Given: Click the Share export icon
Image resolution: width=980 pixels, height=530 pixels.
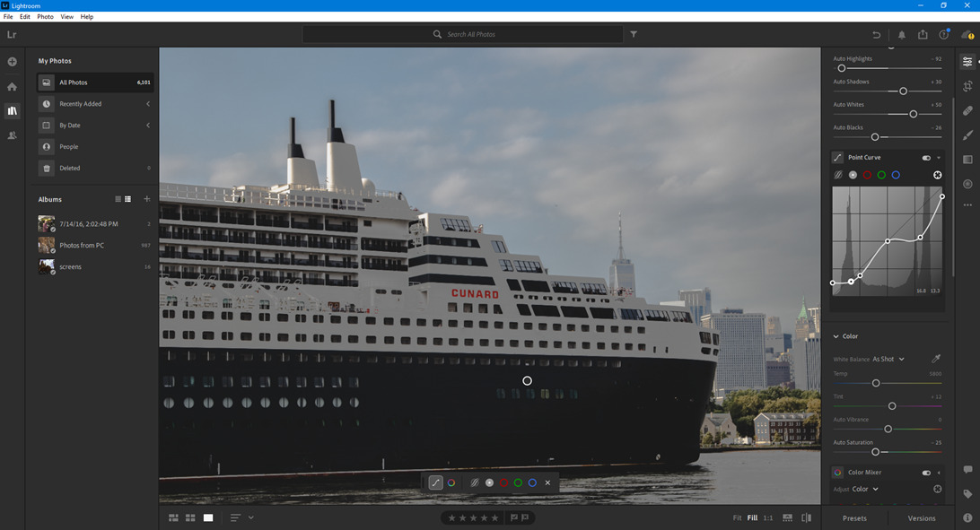Looking at the screenshot, I should [x=923, y=35].
